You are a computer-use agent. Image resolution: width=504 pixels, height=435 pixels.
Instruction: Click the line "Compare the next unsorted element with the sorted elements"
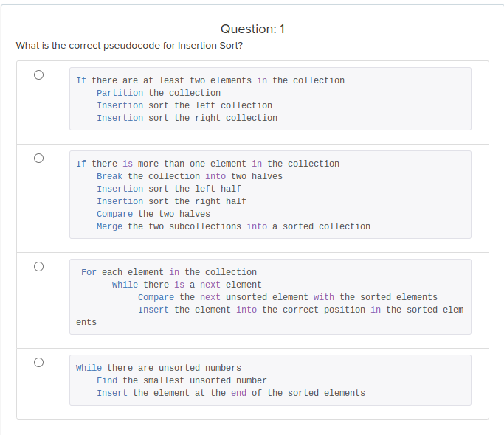288,297
